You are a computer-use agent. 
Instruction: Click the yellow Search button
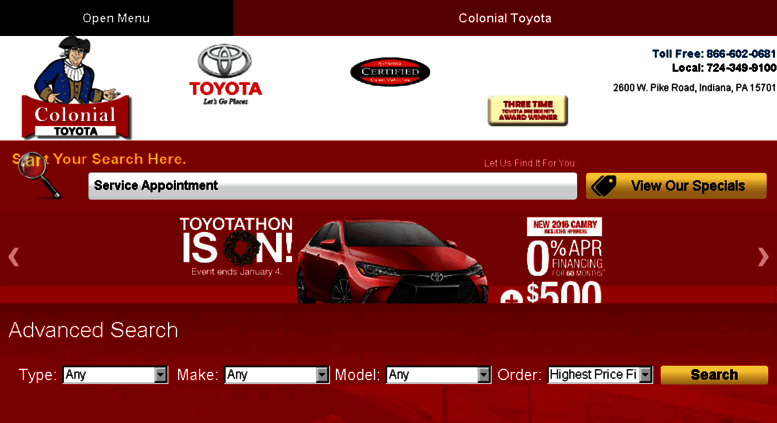pos(714,375)
